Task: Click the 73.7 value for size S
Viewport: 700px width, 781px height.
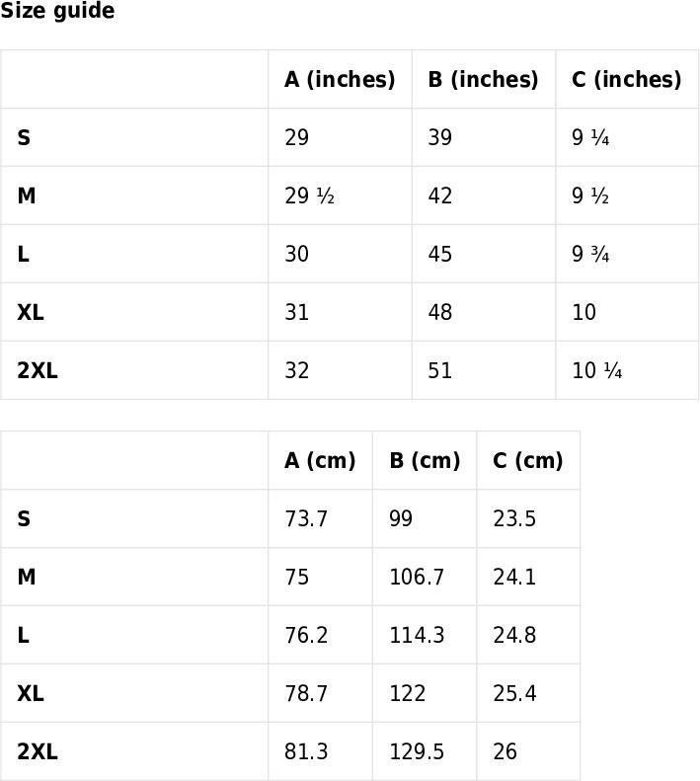Action: pos(306,519)
